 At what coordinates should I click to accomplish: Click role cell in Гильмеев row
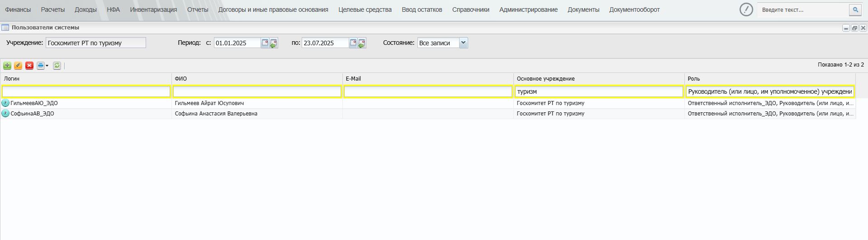pos(770,103)
